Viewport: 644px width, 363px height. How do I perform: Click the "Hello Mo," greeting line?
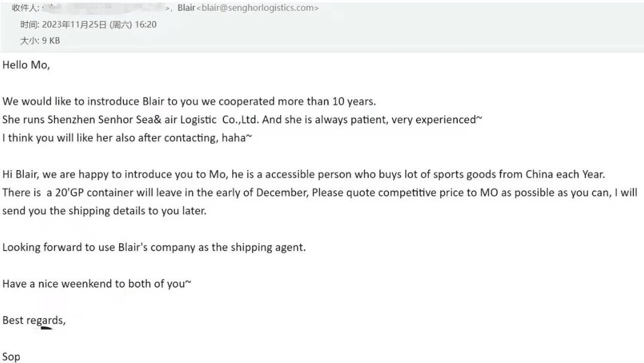tap(26, 65)
